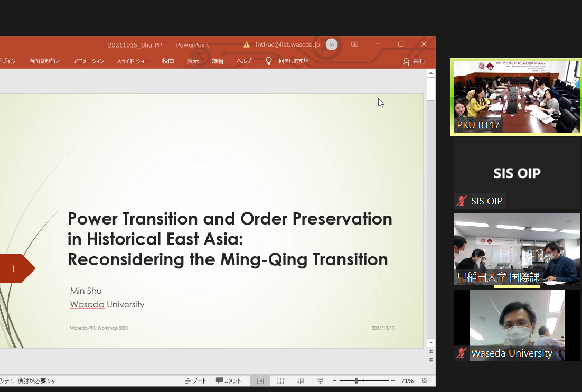Start slideshow from status bar icon
Screen dimensions: 582x392
point(320,381)
